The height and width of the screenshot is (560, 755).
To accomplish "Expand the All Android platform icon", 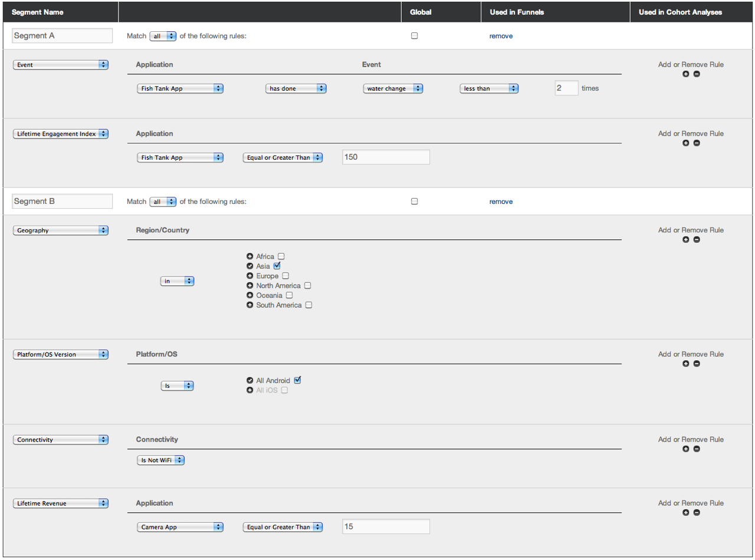I will click(x=250, y=381).
